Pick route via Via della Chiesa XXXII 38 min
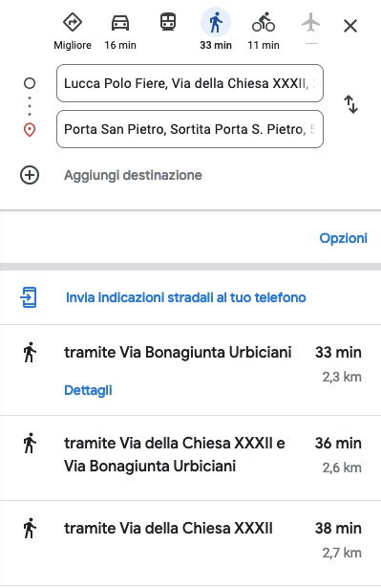 (x=190, y=543)
